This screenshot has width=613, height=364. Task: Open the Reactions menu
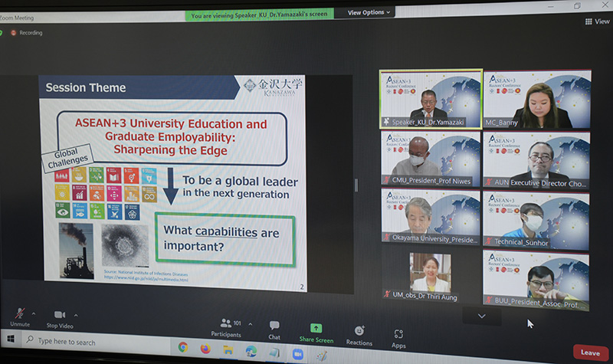359,331
